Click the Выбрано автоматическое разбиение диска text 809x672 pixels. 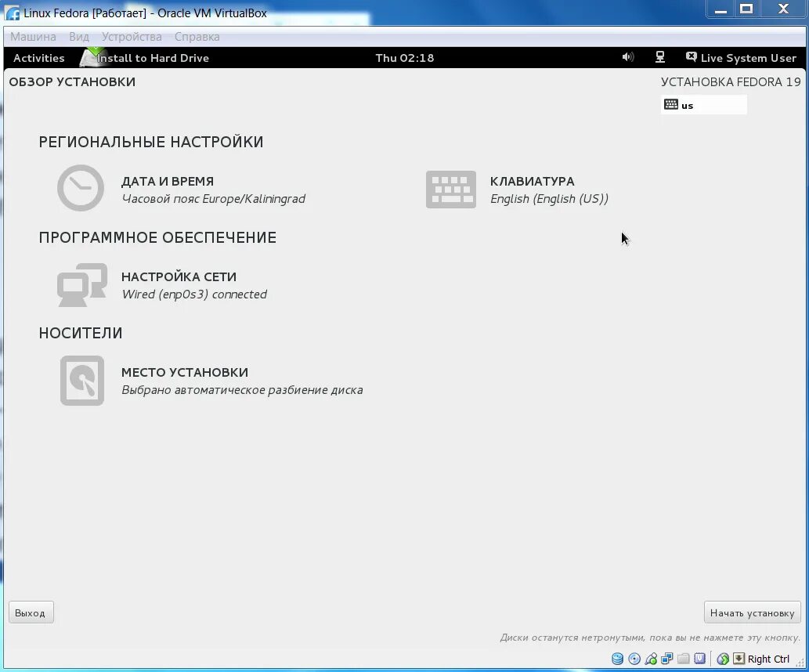[x=242, y=390]
